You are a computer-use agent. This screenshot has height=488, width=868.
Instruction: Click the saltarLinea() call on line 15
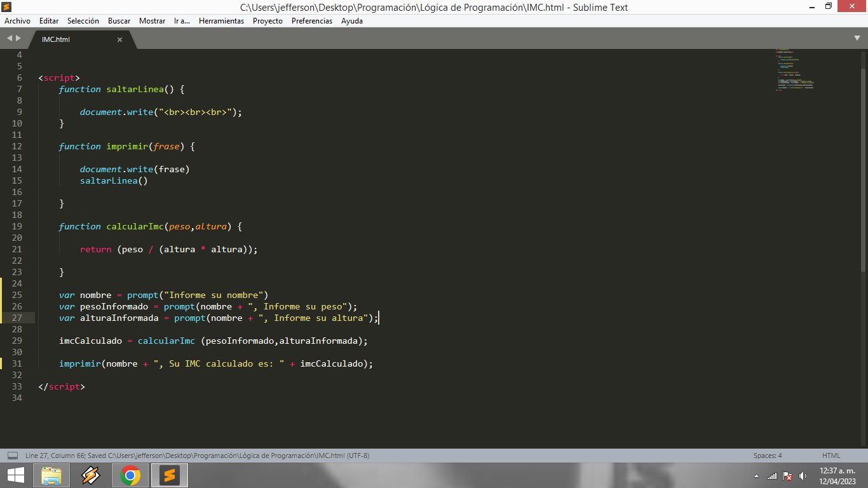(x=114, y=180)
